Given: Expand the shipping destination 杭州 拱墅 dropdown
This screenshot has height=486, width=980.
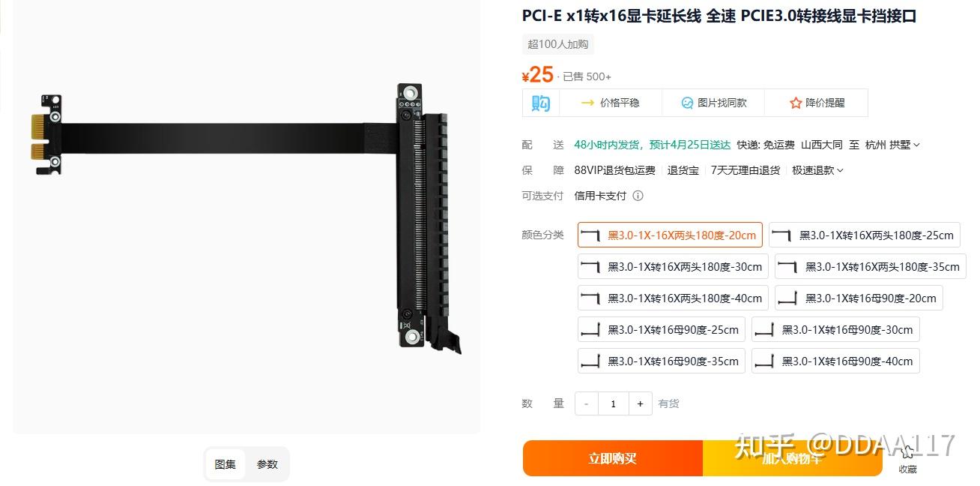Looking at the screenshot, I should point(892,145).
